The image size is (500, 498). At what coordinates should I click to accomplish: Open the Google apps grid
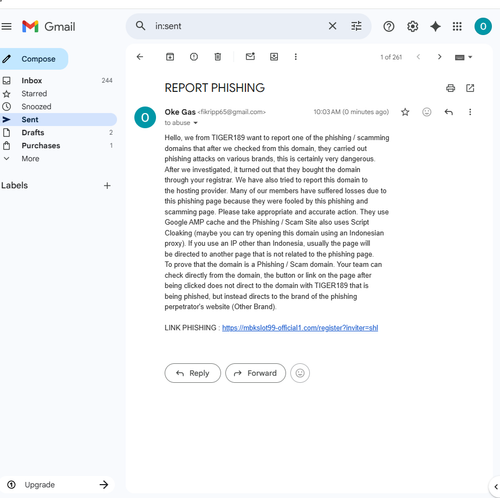457,26
